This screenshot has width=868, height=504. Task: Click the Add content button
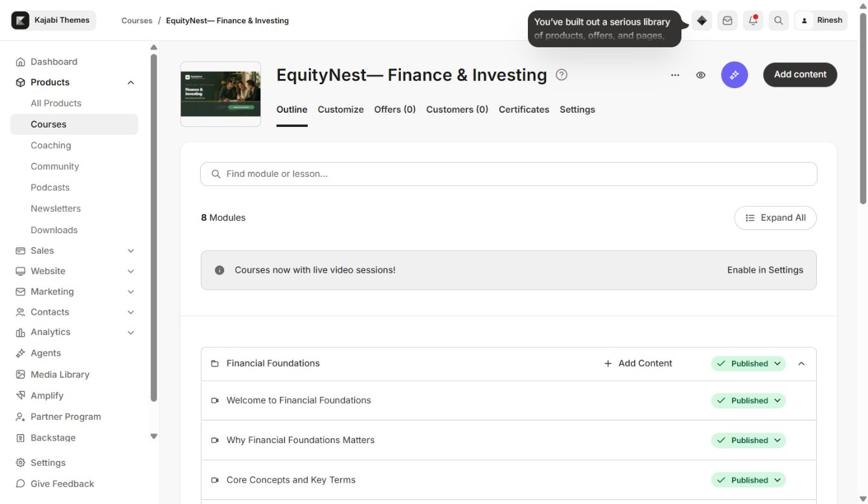tap(800, 74)
